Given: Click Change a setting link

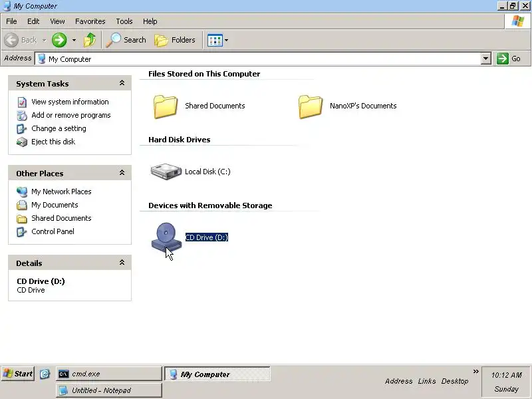Looking at the screenshot, I should click(59, 128).
